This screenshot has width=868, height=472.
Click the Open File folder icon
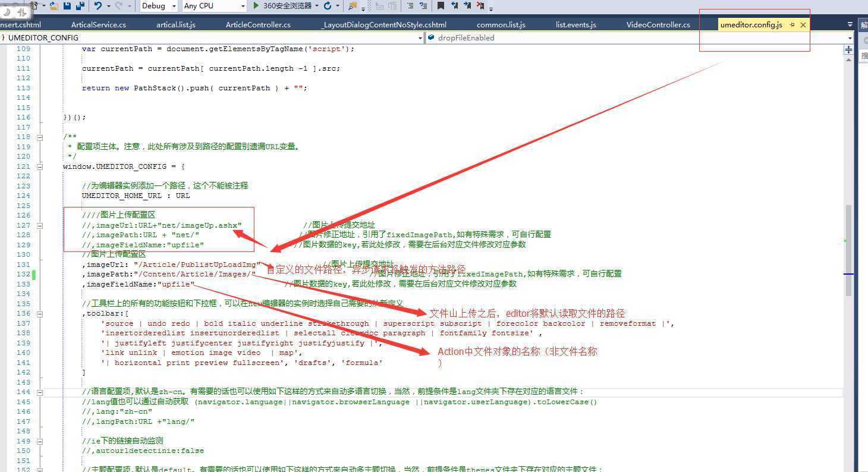coord(54,5)
